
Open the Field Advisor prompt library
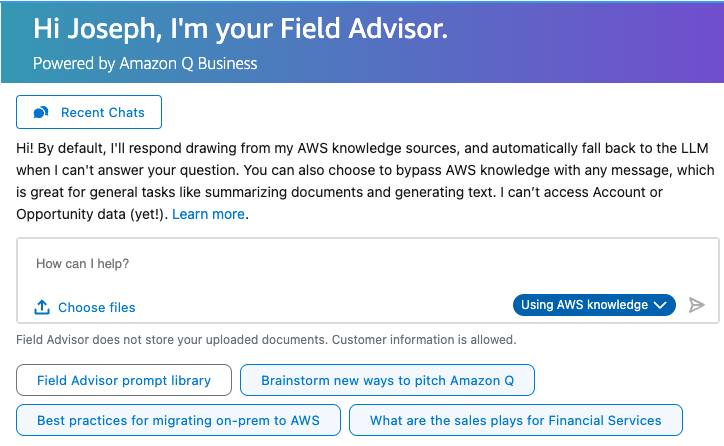124,380
